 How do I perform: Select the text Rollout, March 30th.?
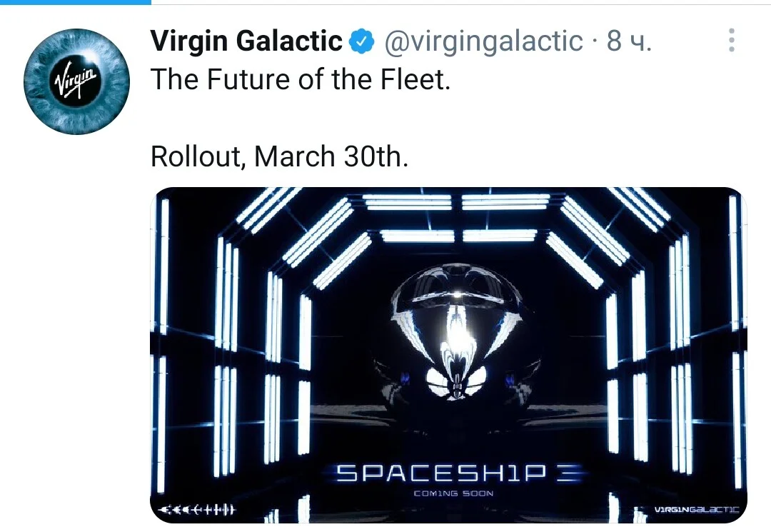coord(279,157)
